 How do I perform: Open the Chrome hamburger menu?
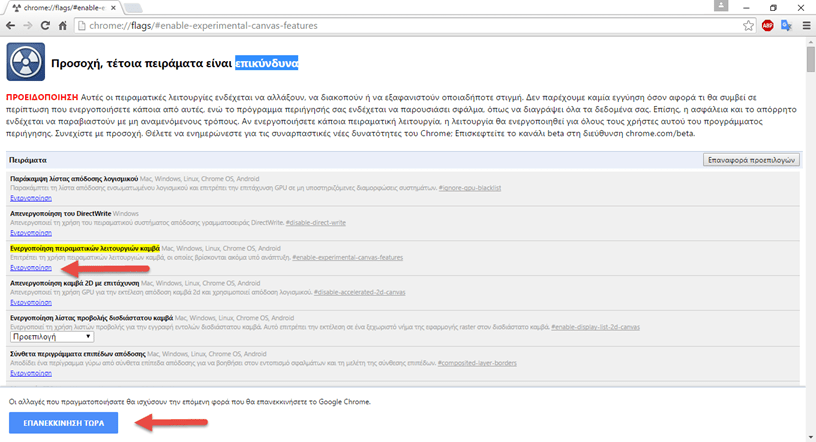pyautogui.click(x=806, y=26)
